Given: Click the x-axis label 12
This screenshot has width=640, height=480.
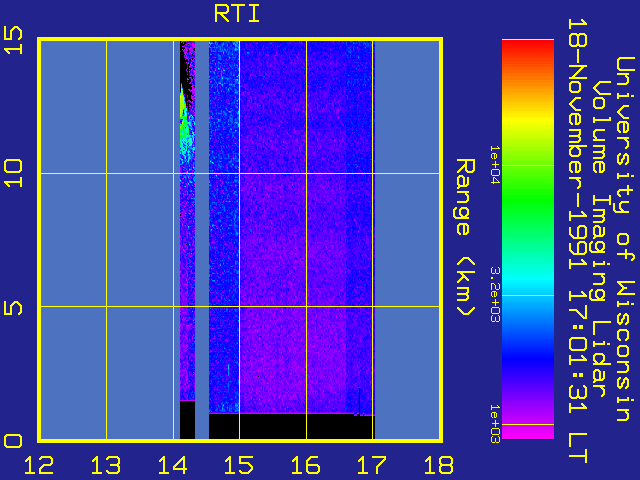Looking at the screenshot, I should pyautogui.click(x=39, y=465).
